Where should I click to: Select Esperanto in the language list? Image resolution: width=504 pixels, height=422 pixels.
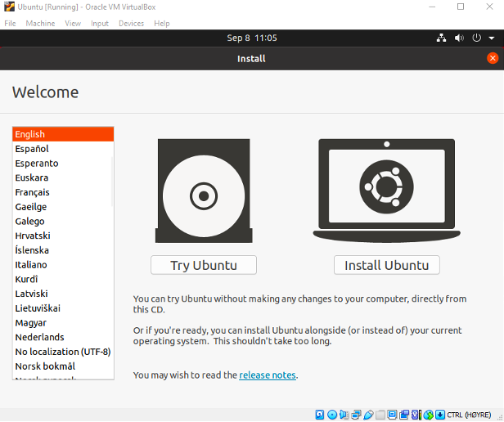pyautogui.click(x=63, y=164)
